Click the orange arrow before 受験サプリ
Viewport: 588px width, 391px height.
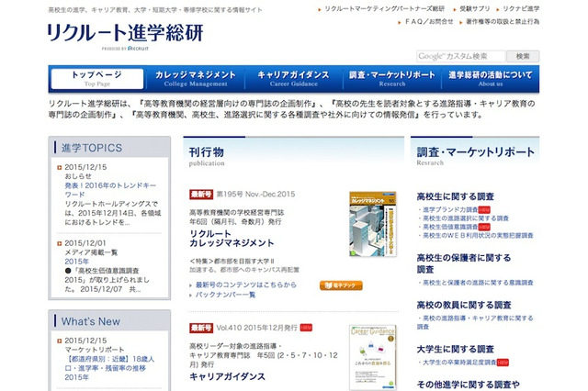coord(455,9)
